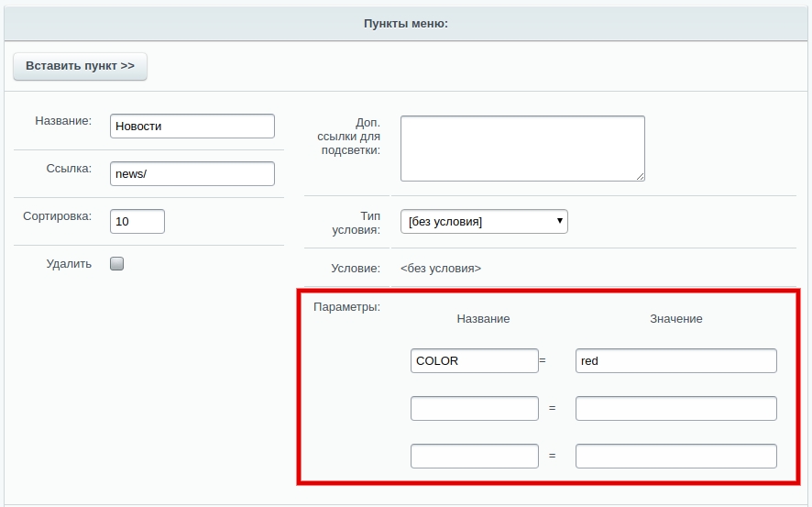Select the third empty parameter name field
The image size is (812, 507).
[474, 456]
